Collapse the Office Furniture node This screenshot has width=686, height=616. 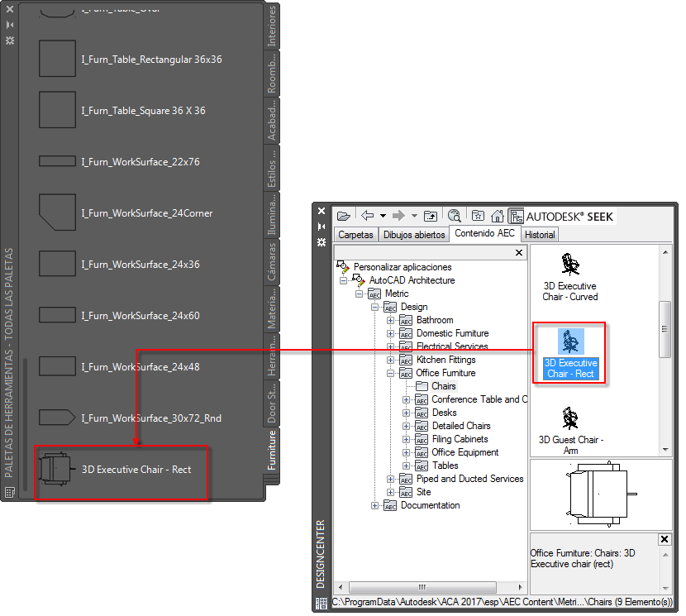click(390, 373)
